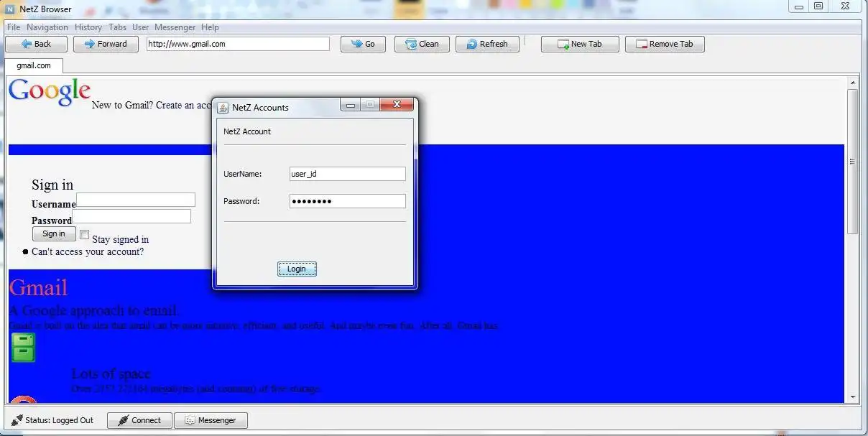
Task: Toggle the Stay signed in checkbox
Action: [x=84, y=235]
